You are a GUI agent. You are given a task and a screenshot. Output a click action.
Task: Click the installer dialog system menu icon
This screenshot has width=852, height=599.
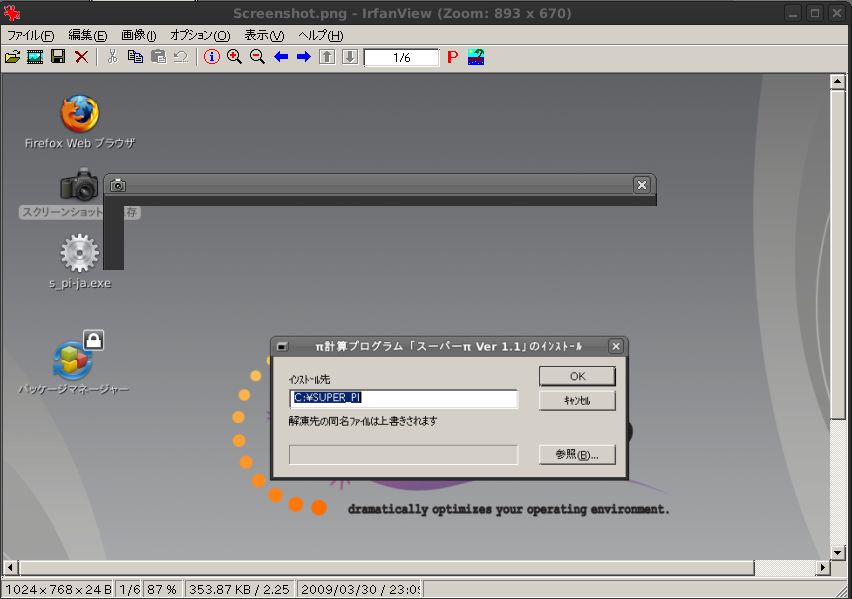click(282, 346)
